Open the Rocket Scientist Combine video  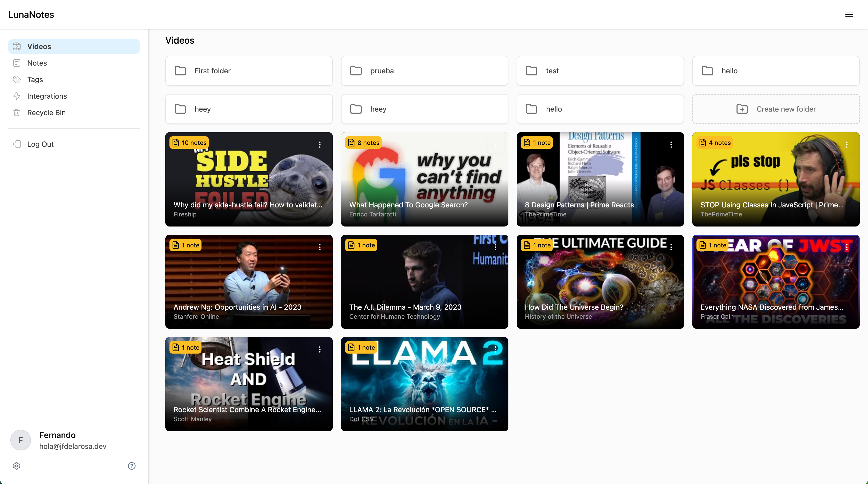249,384
